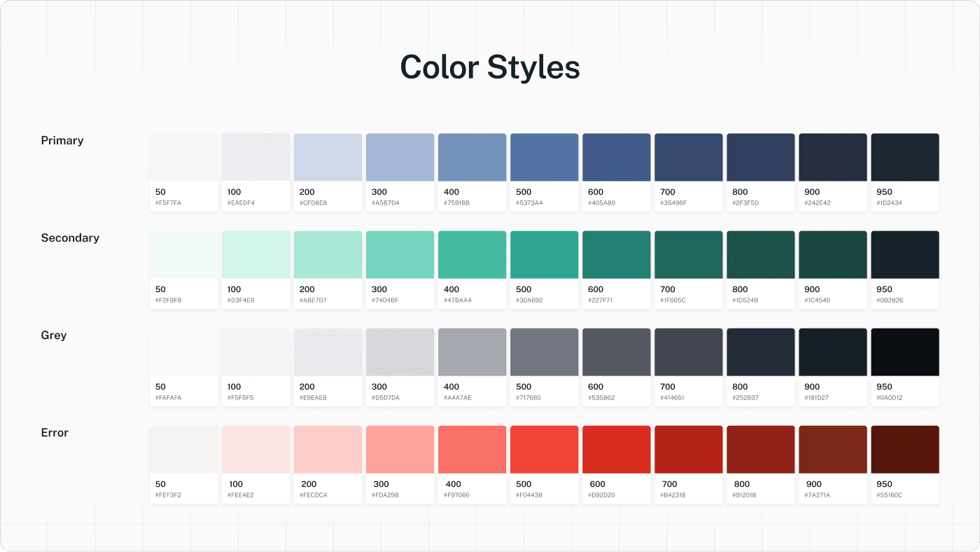980x552 pixels.
Task: Select the Grey 600 color swatch
Action: pos(616,352)
